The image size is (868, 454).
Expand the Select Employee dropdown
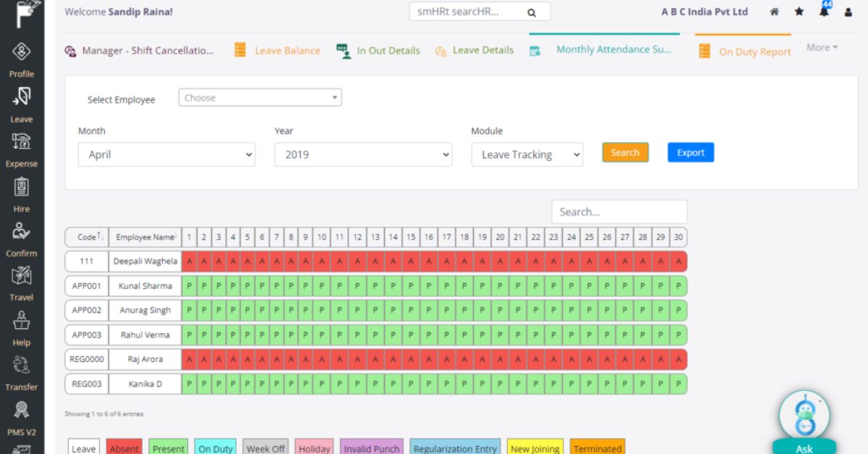(260, 96)
